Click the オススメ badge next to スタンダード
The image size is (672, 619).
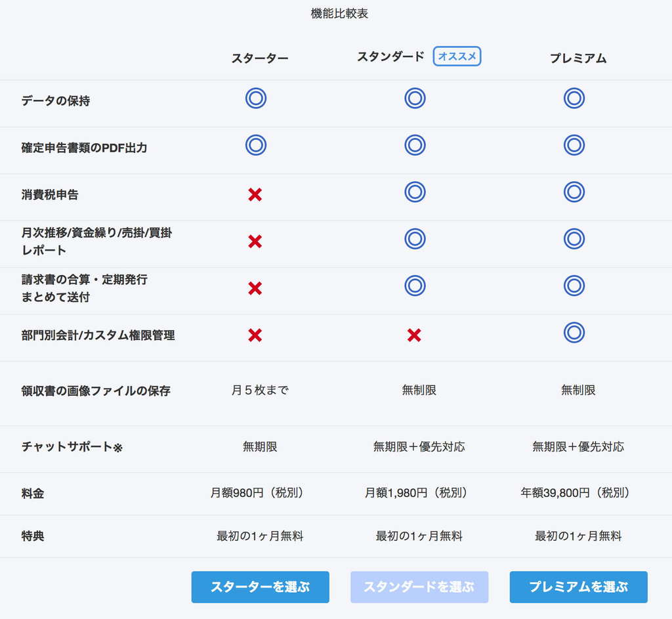pos(457,56)
